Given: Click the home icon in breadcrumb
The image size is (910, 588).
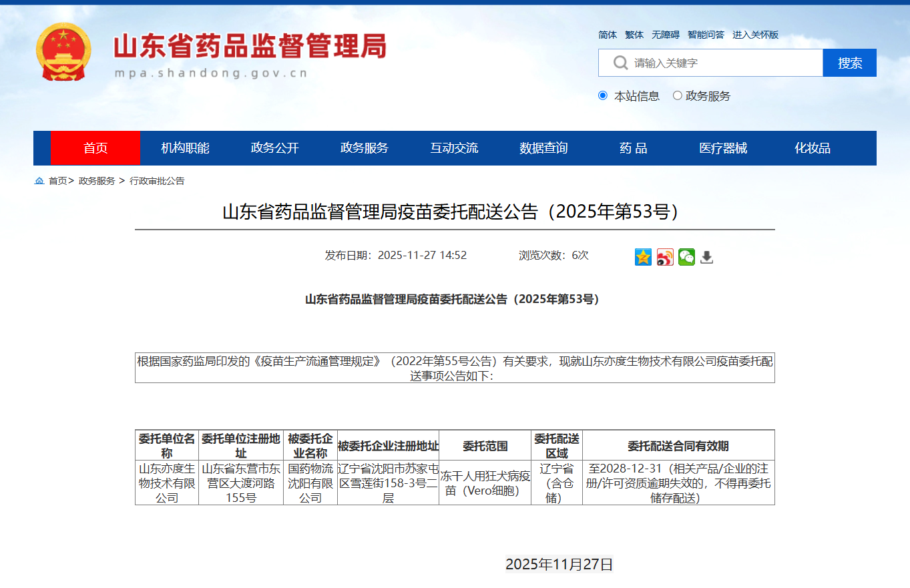Looking at the screenshot, I should [39, 181].
